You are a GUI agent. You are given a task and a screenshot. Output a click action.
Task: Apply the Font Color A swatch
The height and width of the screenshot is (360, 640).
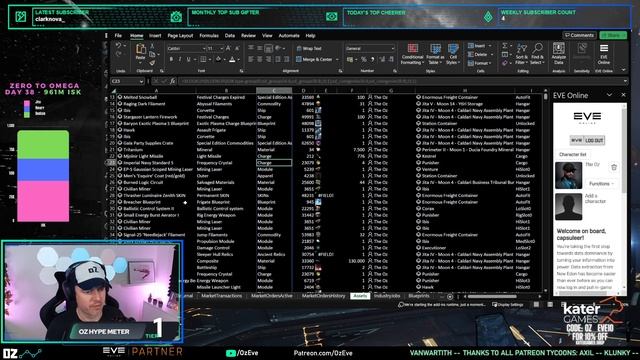click(x=232, y=60)
